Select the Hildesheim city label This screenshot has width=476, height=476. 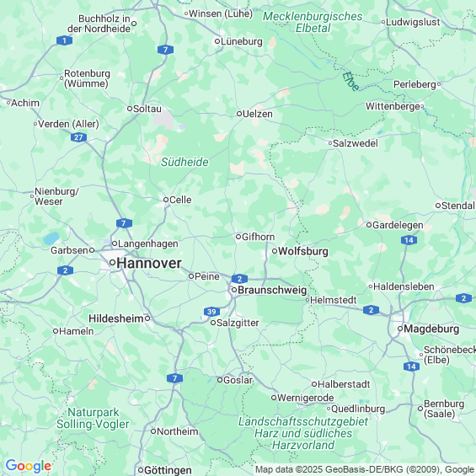pyautogui.click(x=116, y=318)
